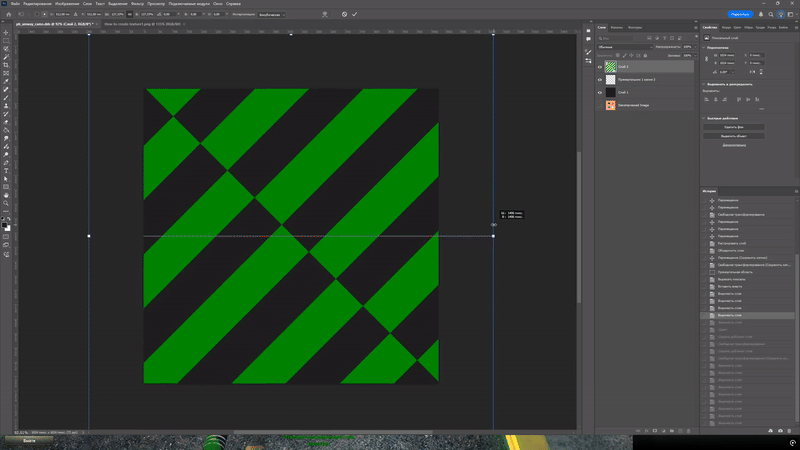Select the Слой 2 layer thumbnail

coord(610,67)
